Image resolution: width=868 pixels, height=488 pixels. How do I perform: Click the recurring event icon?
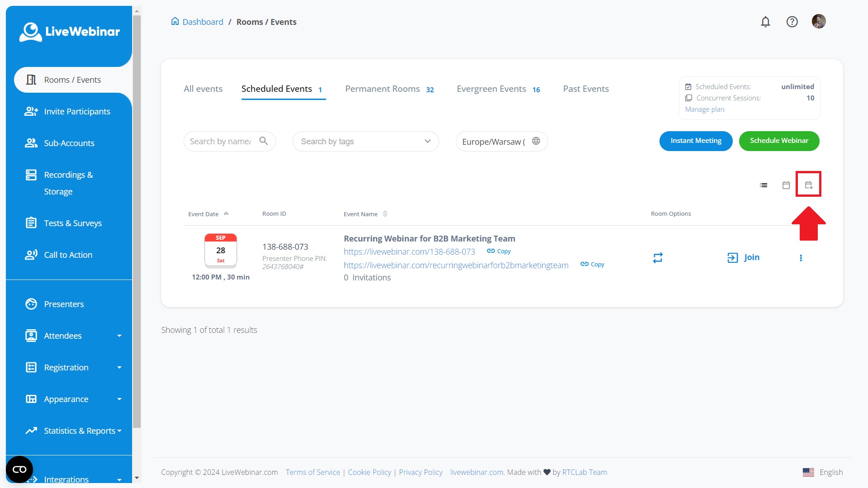click(x=658, y=257)
